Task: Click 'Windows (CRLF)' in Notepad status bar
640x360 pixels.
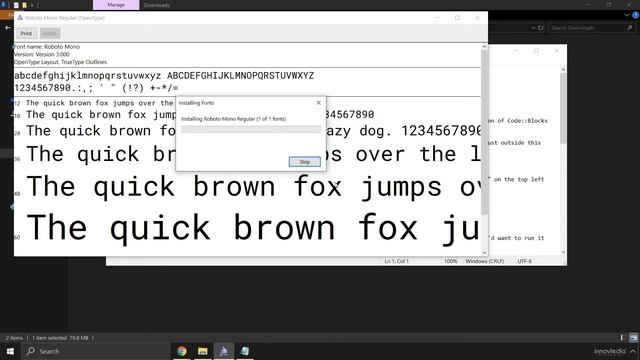Action: click(x=484, y=261)
